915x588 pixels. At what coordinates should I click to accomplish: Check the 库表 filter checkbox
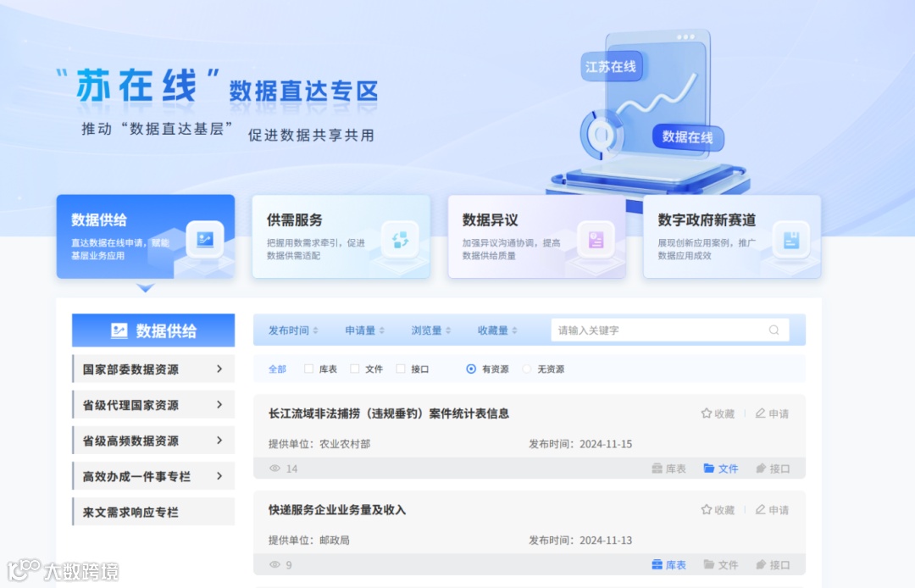tap(308, 369)
